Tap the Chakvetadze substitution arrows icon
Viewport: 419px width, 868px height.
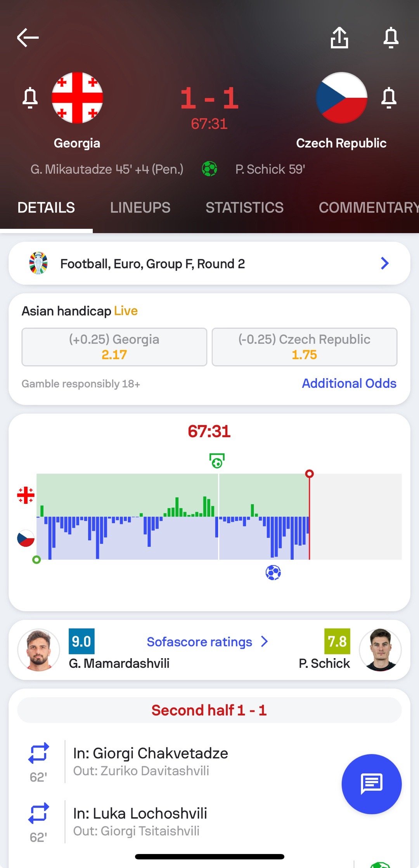[38, 753]
